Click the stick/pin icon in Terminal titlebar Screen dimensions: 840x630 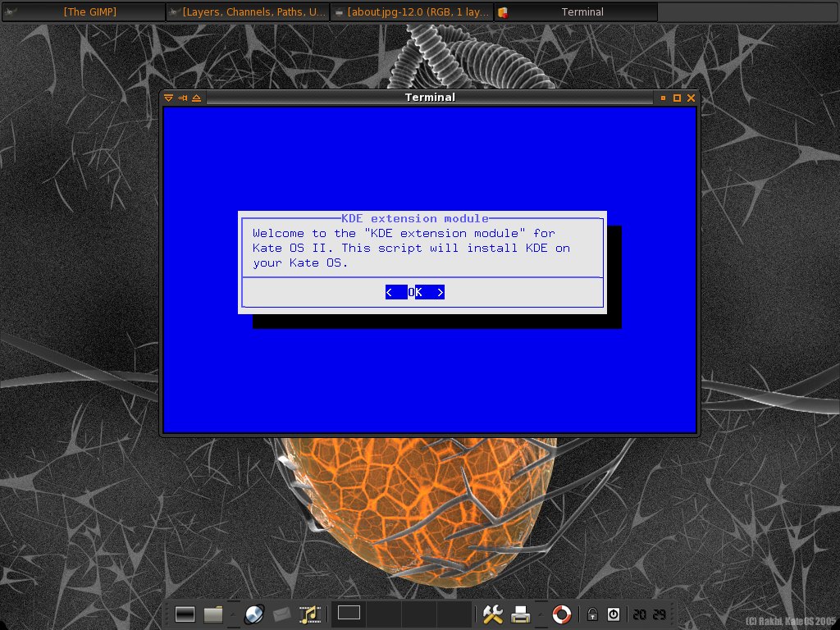[183, 98]
